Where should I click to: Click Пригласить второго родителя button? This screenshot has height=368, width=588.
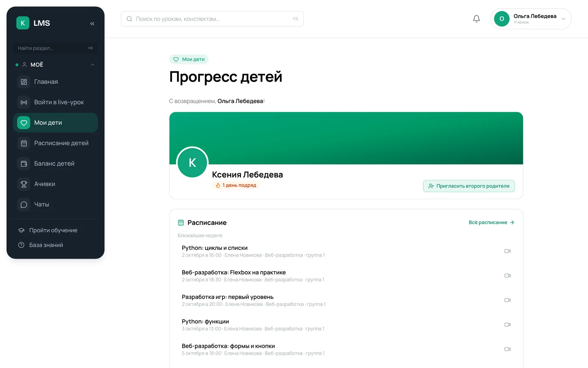469,186
